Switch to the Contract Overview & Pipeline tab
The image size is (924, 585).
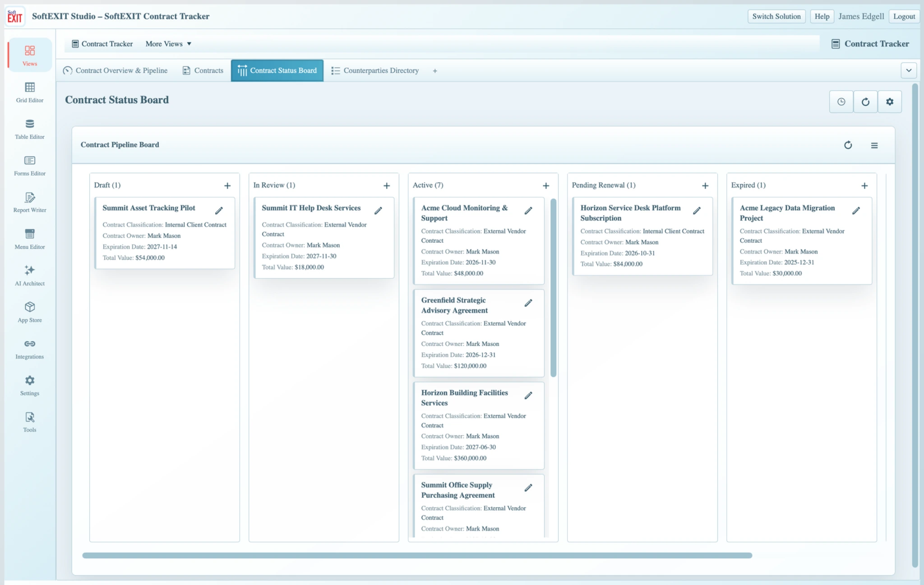[x=115, y=70]
